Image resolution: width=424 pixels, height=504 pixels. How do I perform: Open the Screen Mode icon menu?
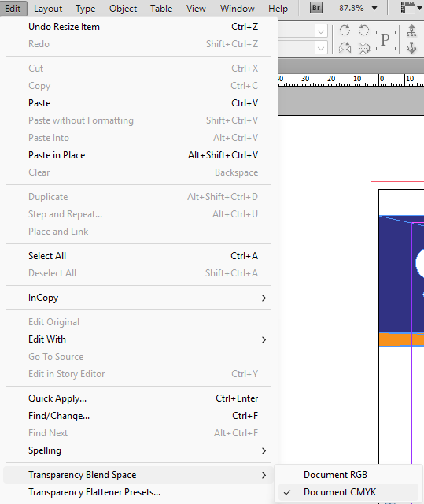[411, 8]
